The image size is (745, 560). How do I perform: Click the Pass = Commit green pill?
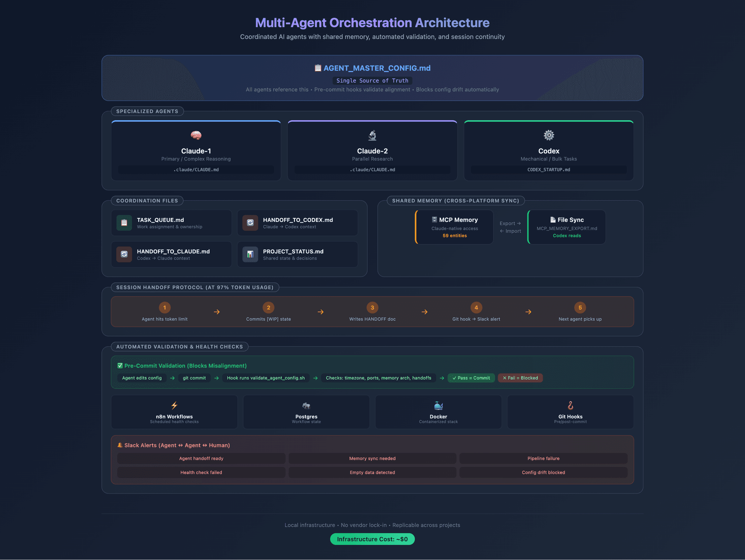pyautogui.click(x=471, y=378)
